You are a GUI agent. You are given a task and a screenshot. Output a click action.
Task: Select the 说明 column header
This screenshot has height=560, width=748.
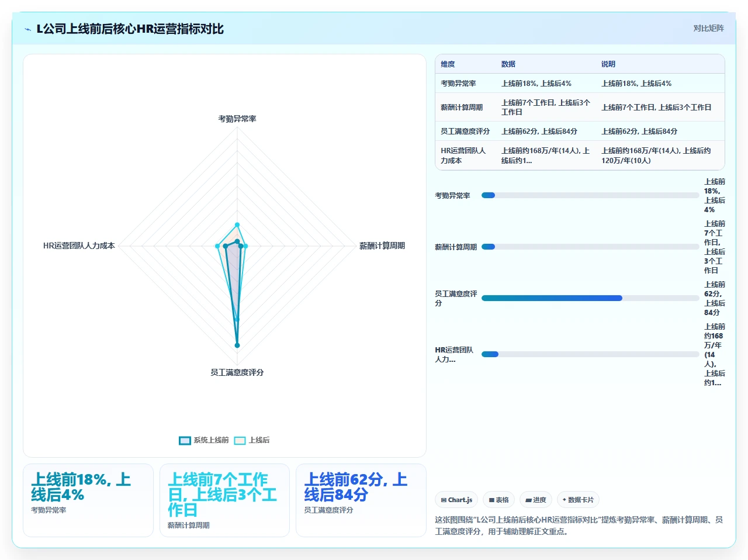tap(608, 64)
